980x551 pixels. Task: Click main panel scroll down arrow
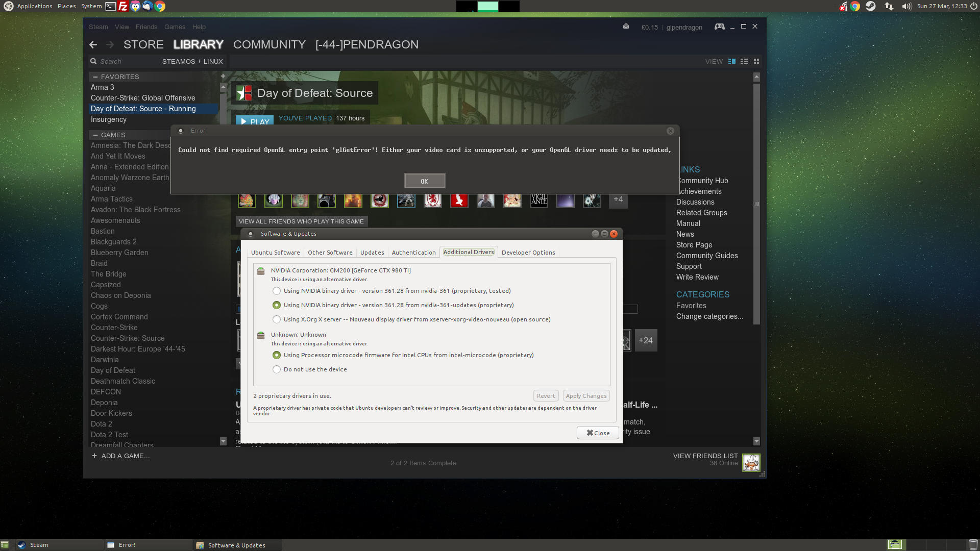click(756, 441)
